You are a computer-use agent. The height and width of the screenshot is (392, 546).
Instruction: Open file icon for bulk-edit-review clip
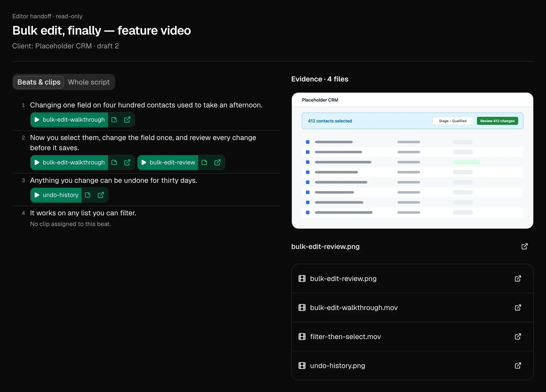click(204, 162)
